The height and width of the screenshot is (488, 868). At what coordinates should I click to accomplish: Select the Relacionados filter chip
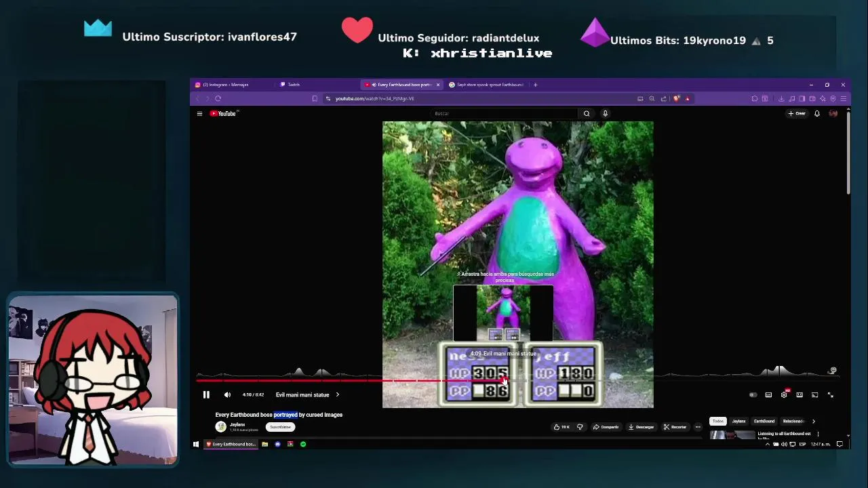click(x=793, y=421)
